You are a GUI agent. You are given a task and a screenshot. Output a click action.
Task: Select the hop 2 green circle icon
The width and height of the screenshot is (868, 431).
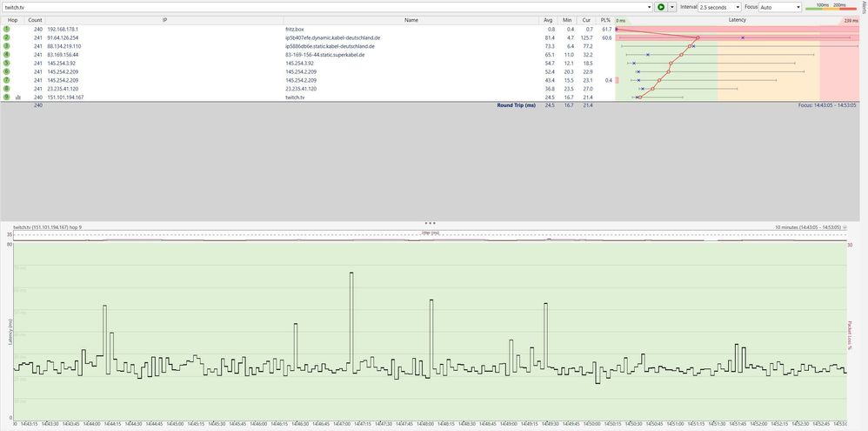[7, 37]
